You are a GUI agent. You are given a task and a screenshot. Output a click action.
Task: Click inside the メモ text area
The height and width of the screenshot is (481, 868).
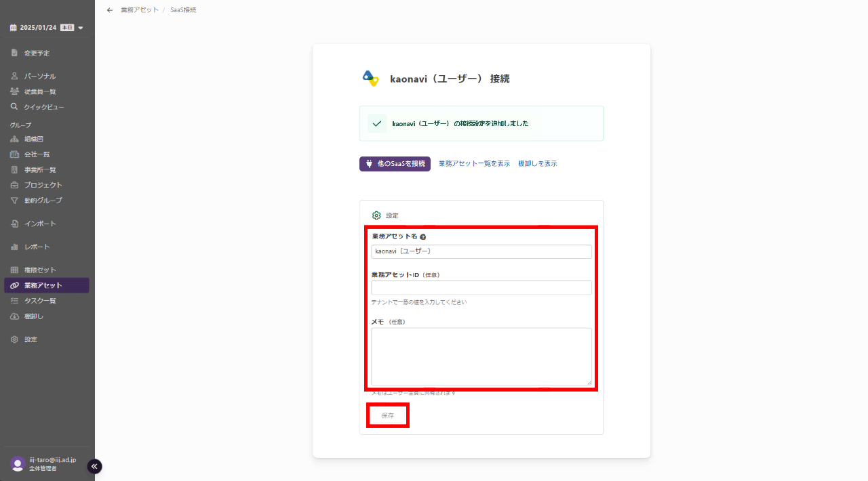tap(481, 356)
